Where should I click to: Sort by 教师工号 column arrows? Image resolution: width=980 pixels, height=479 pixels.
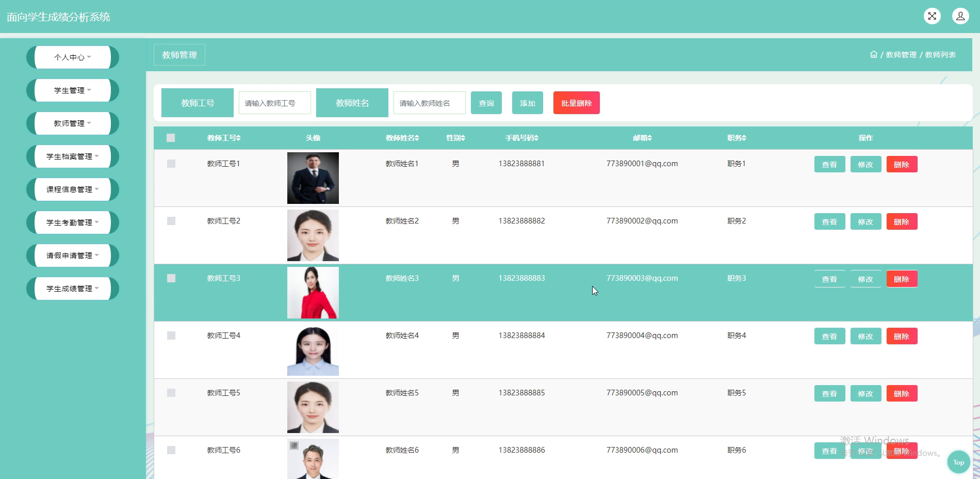coord(238,138)
